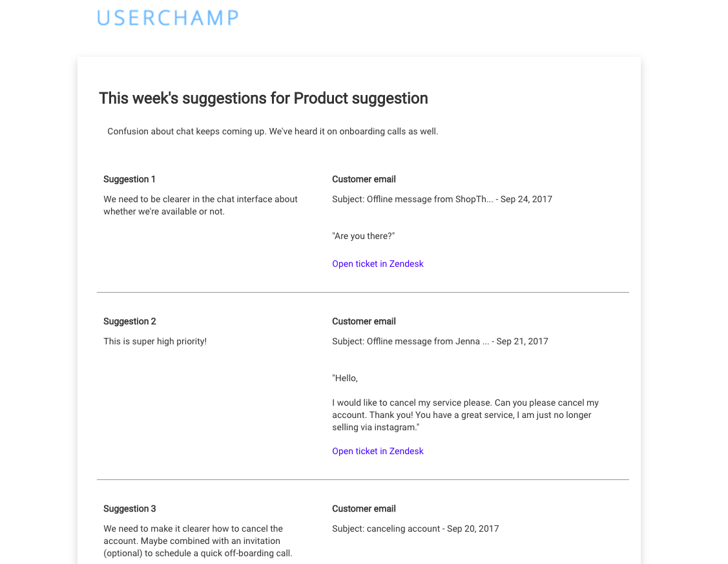Click the chat interface availability suggestion text

coord(200,205)
